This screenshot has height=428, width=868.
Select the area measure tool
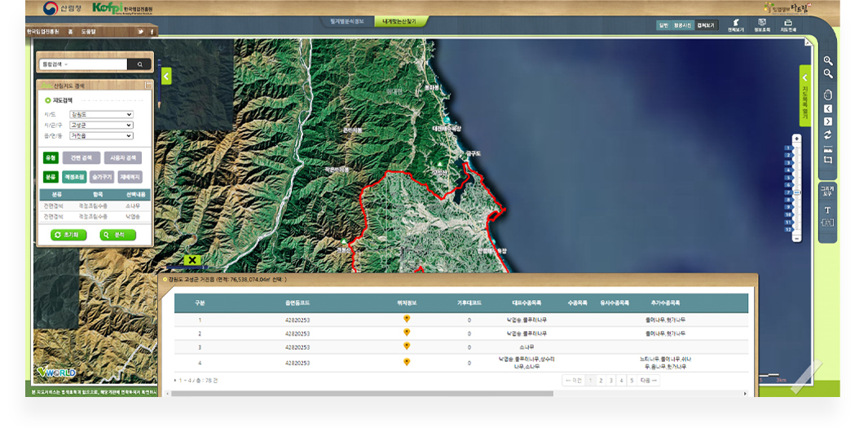pos(828,160)
